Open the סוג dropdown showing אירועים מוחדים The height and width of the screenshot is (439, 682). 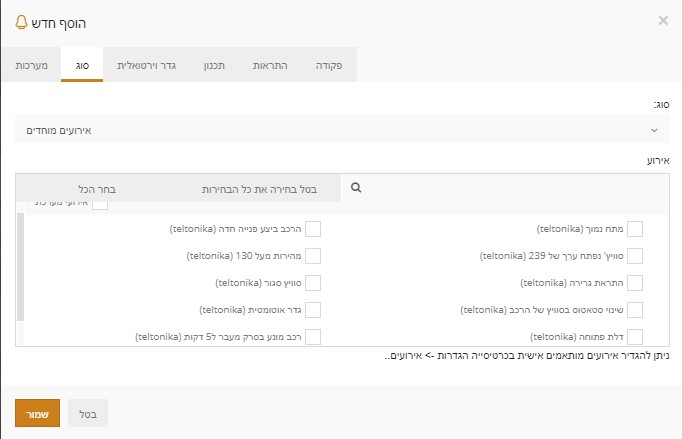(x=340, y=129)
